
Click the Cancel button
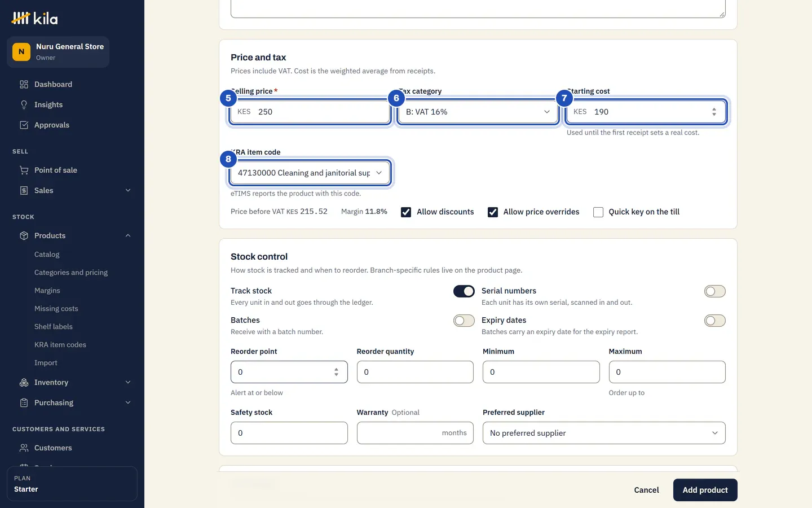[x=646, y=490]
